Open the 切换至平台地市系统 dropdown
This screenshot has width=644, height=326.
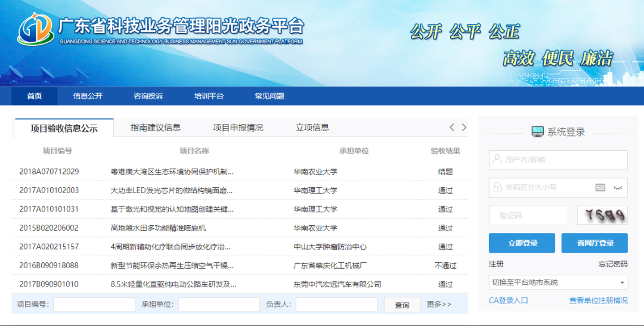pos(558,282)
